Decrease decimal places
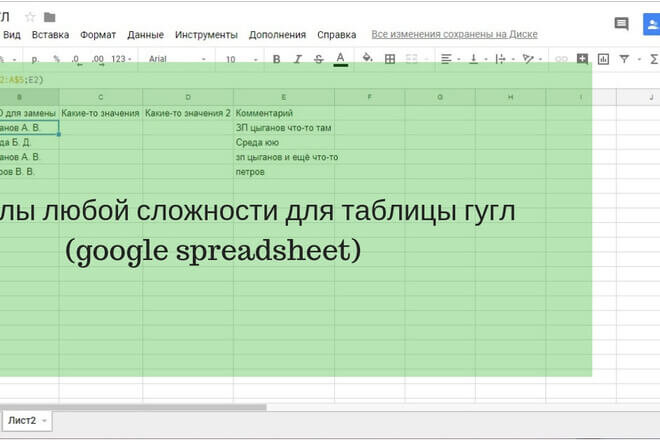The image size is (660, 440). tap(77, 60)
